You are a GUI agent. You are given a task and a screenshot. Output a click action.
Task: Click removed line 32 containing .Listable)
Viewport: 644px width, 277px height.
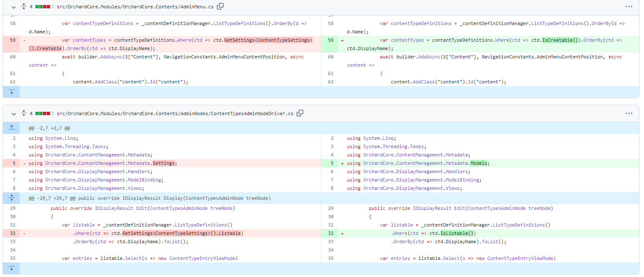point(162,233)
